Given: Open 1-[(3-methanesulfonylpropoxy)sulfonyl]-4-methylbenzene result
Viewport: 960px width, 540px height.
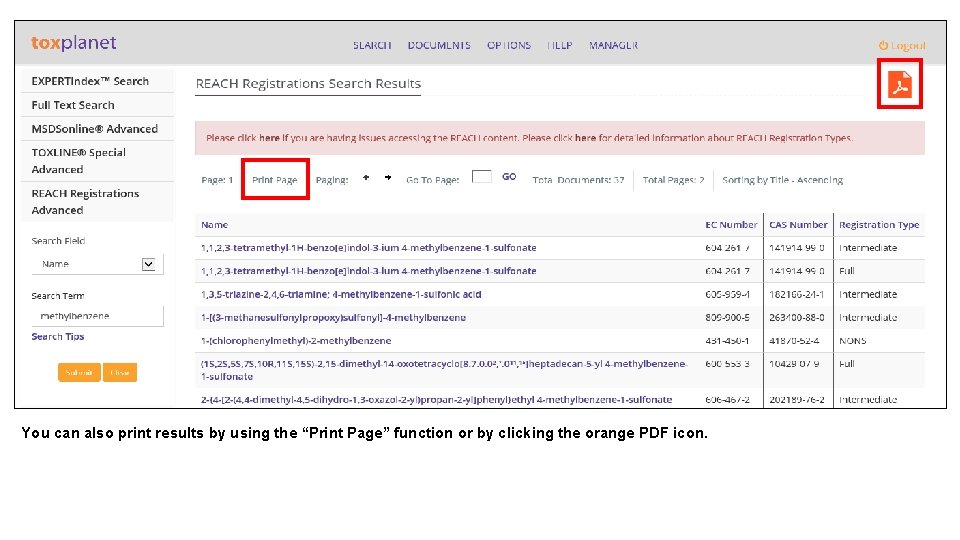Looking at the screenshot, I should tap(333, 317).
